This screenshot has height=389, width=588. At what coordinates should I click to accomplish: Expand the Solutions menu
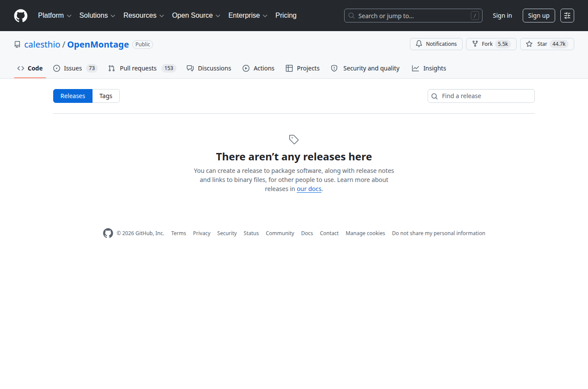click(97, 16)
